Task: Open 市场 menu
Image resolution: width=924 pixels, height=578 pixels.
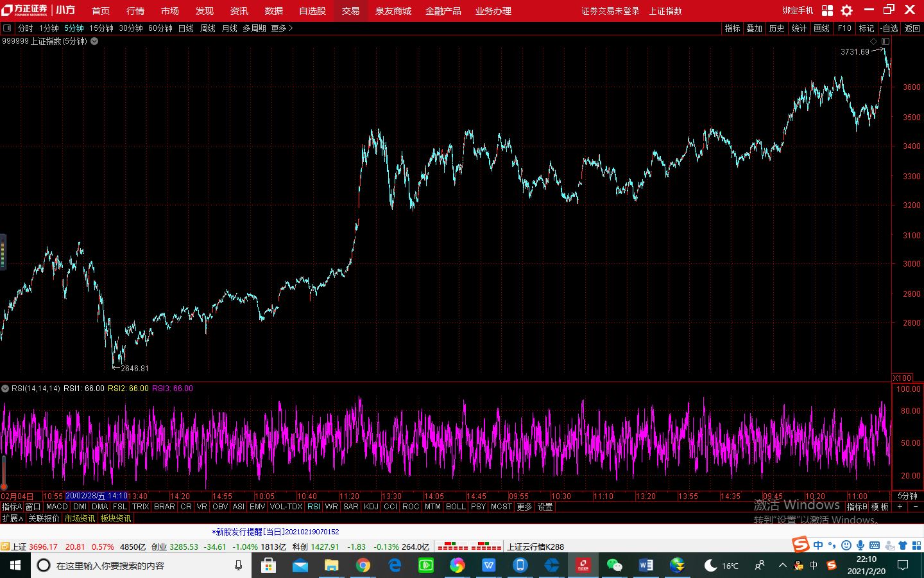Action: (170, 11)
